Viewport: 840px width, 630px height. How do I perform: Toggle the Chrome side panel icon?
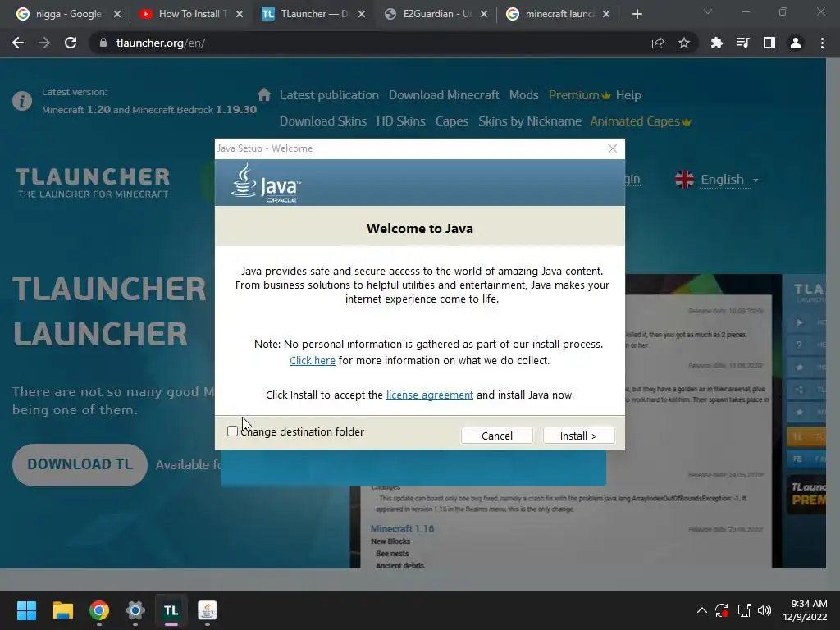(x=769, y=43)
